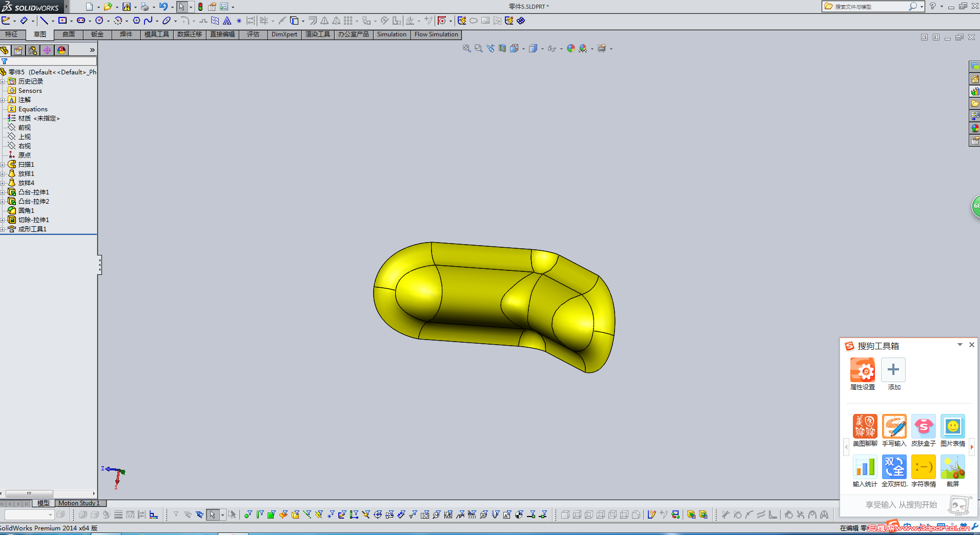Click the filter funnel in the feature tree

[x=4, y=61]
